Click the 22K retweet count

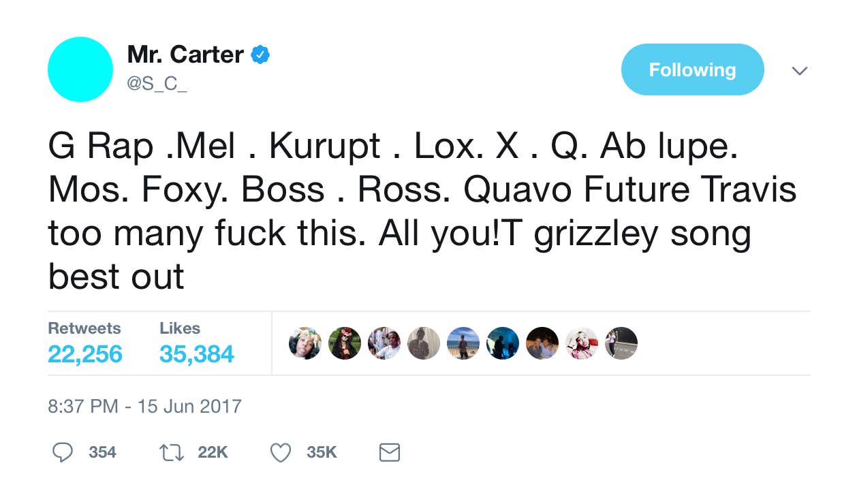(213, 452)
